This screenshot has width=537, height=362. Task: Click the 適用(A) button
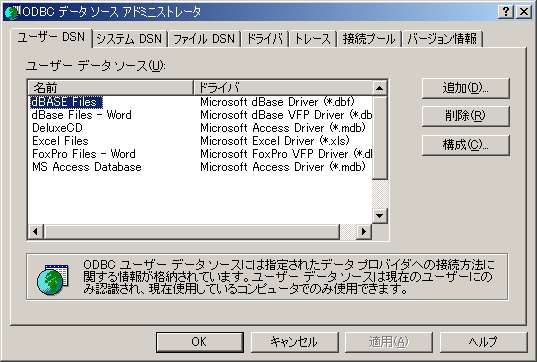tap(389, 342)
